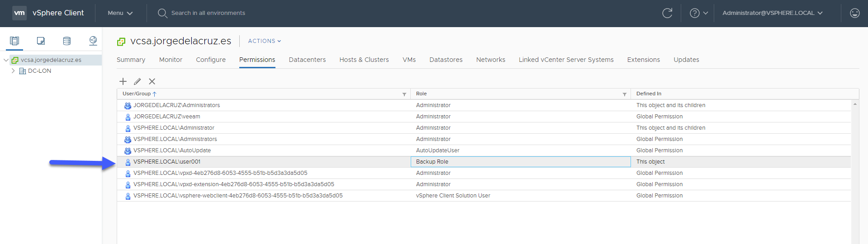This screenshot has height=244, width=868.
Task: Open the Hosts and Clusters inventory view icon
Action: pyautogui.click(x=14, y=41)
